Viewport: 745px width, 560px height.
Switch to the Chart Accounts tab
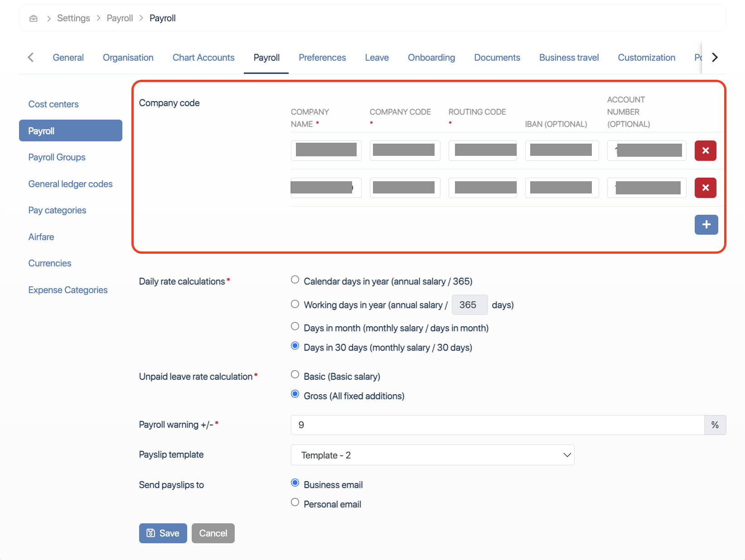[x=203, y=58]
